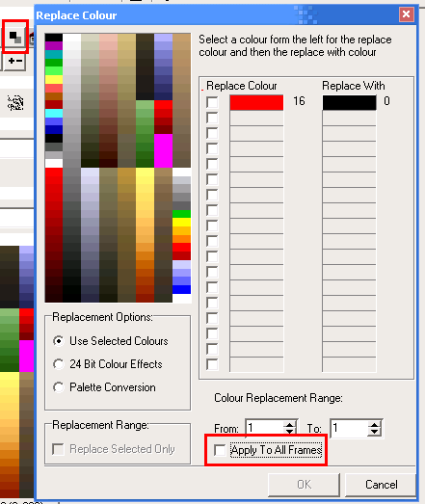Enable Apply To All Frames checkbox
The image size is (425, 504).
[x=220, y=450]
